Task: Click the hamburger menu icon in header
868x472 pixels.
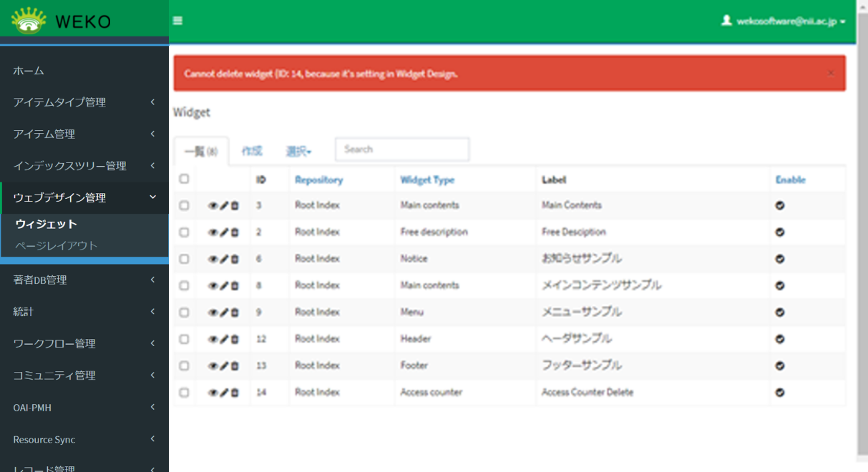Action: (x=177, y=21)
